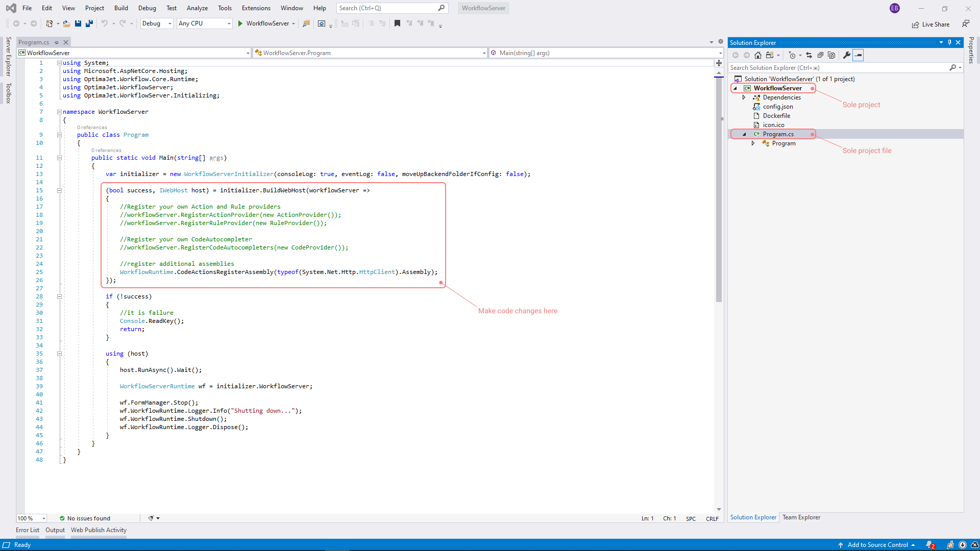
Task: Click the Save All toolbar icon
Action: pyautogui.click(x=89, y=23)
